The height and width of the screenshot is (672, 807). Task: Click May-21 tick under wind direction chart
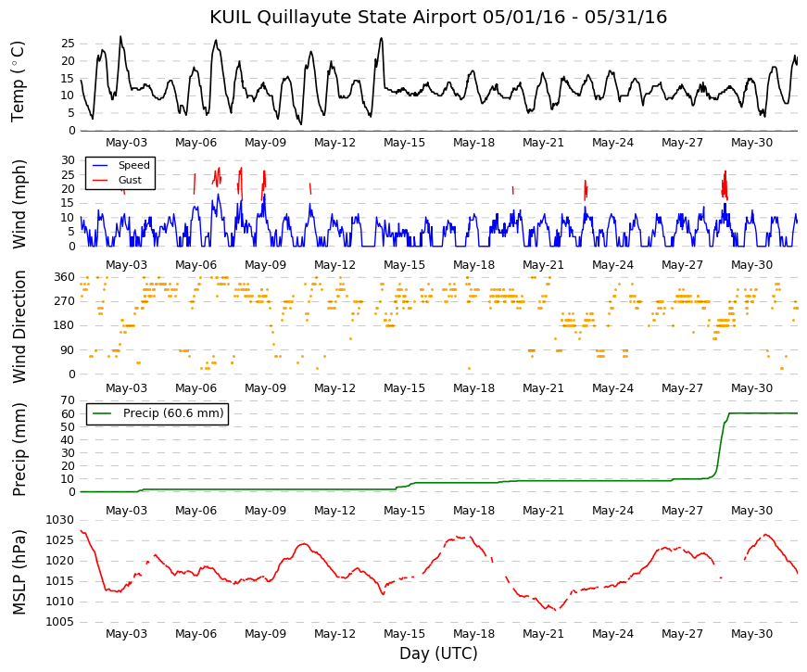(x=544, y=388)
